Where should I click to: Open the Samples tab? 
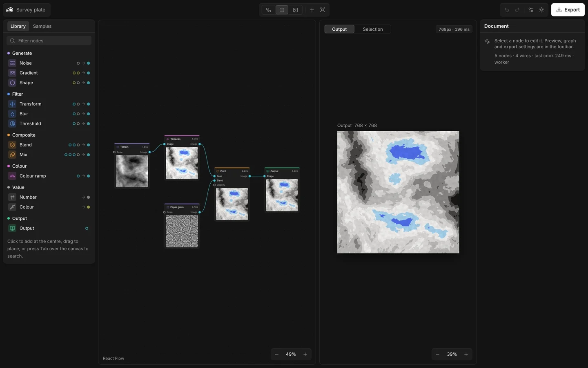42,26
